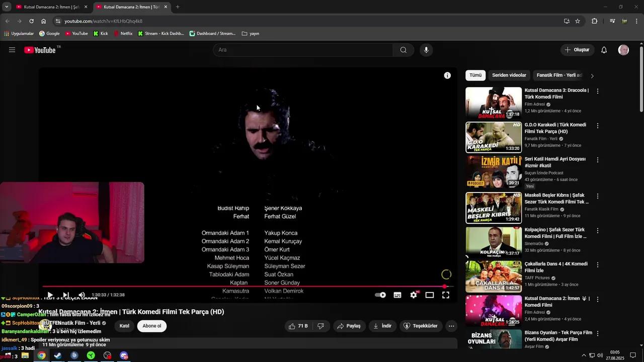Bookmark this page with star
The height and width of the screenshot is (362, 644).
pos(578,21)
